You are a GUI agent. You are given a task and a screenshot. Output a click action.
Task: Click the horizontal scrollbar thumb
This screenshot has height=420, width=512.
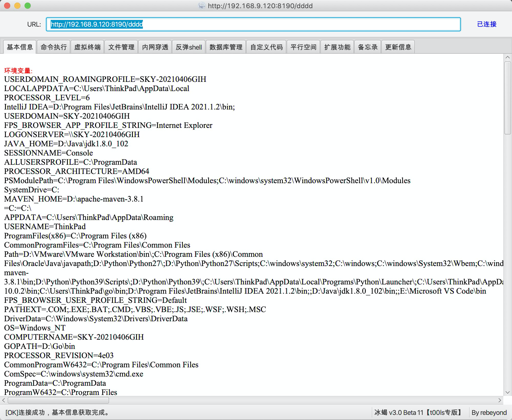[58, 400]
